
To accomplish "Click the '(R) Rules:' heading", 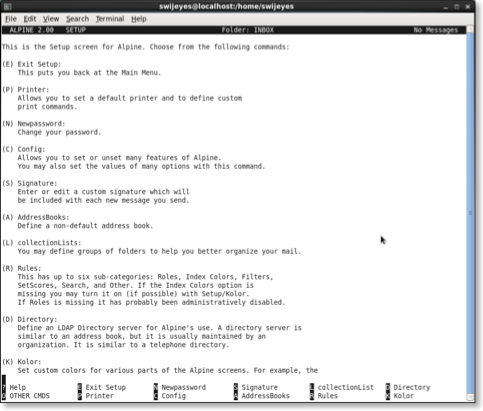I will click(22, 268).
